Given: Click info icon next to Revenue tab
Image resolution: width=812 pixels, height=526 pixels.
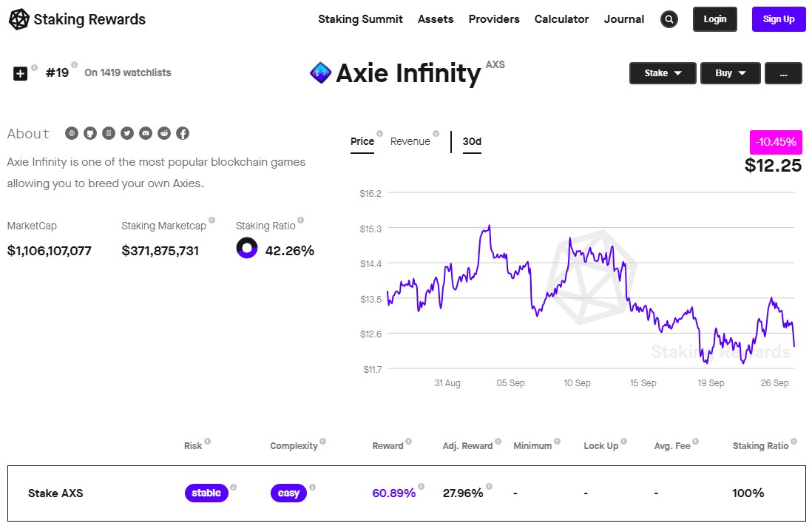Looking at the screenshot, I should [436, 133].
